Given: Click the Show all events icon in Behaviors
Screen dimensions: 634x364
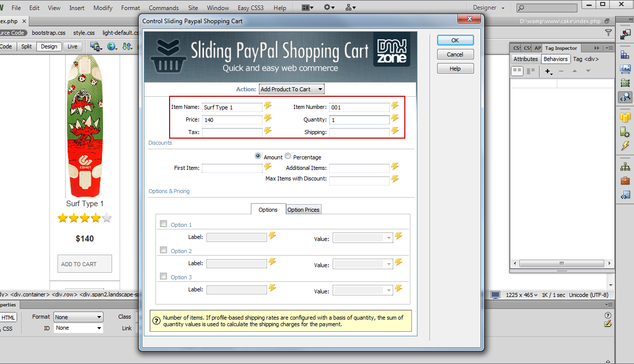Looking at the screenshot, I should coord(531,72).
